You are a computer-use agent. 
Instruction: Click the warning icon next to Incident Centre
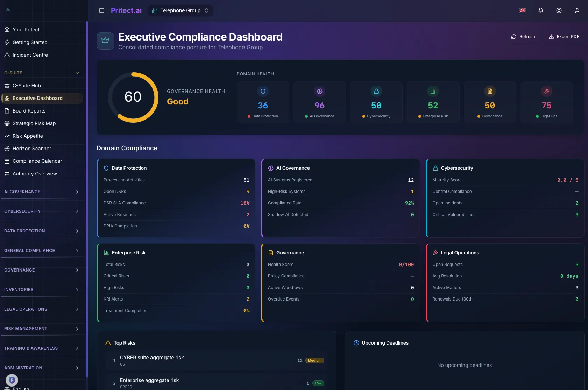click(x=7, y=55)
